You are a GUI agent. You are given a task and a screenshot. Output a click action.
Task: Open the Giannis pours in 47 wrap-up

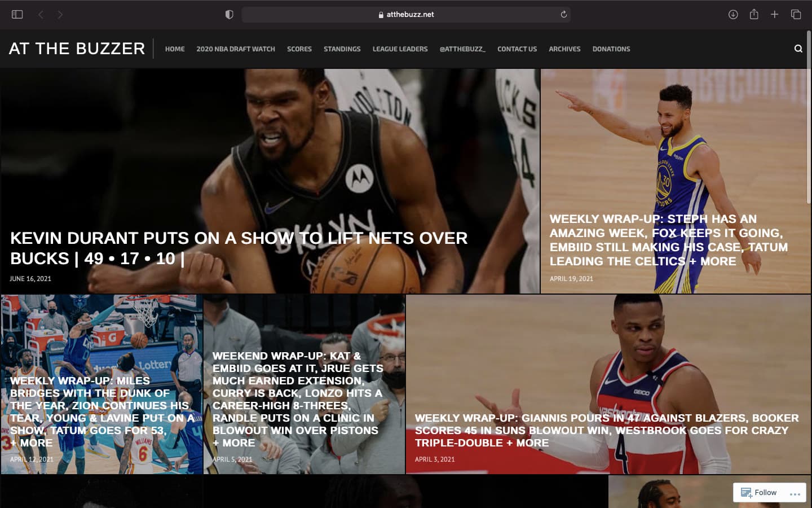[x=607, y=430]
